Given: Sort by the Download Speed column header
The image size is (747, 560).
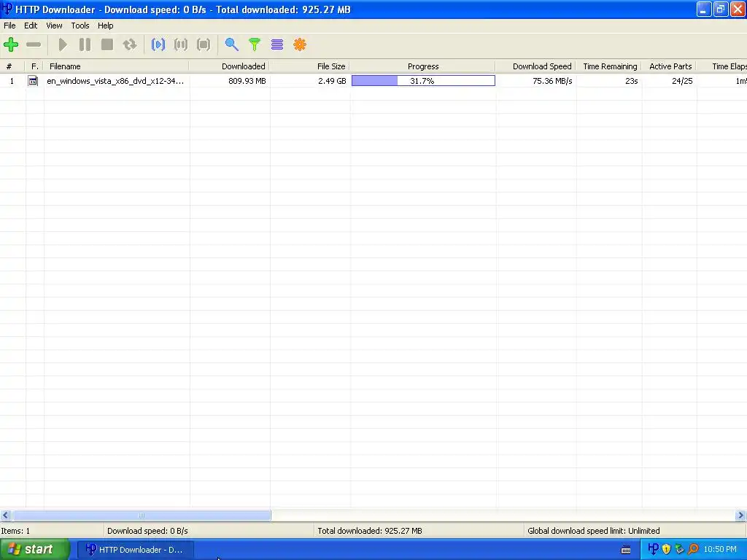Looking at the screenshot, I should point(536,66).
